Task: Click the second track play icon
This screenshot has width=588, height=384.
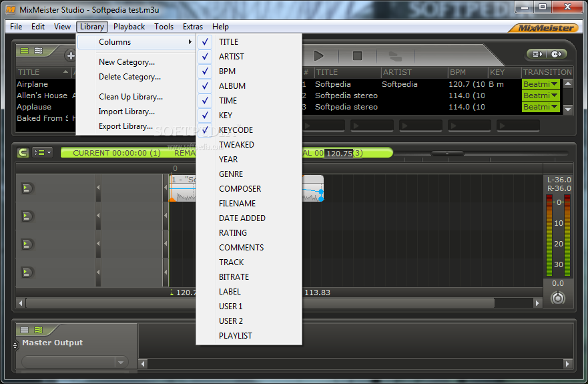Action: [x=27, y=216]
